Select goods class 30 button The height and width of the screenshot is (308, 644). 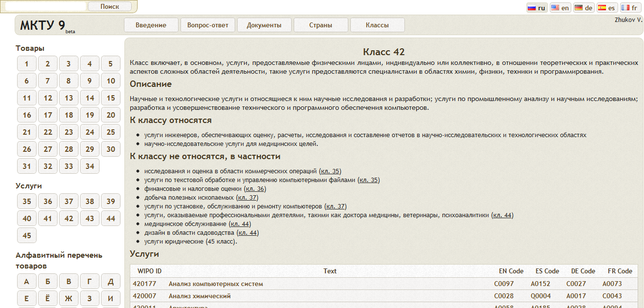pyautogui.click(x=111, y=149)
